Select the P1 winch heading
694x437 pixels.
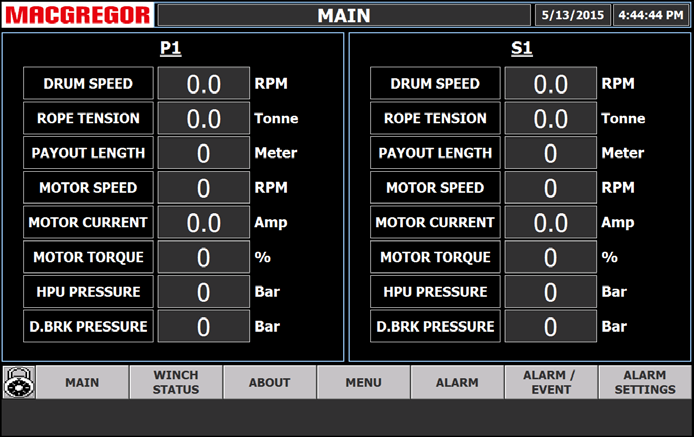(x=170, y=48)
